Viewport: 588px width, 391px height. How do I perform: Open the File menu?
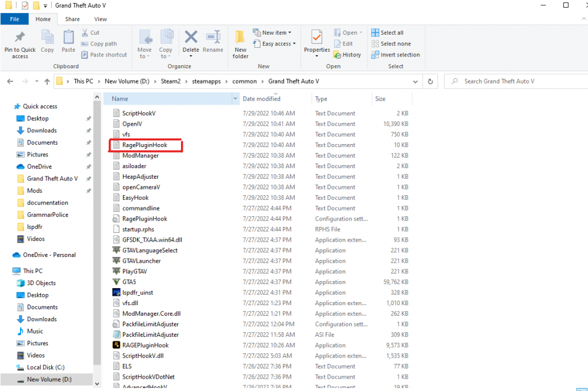[15, 19]
